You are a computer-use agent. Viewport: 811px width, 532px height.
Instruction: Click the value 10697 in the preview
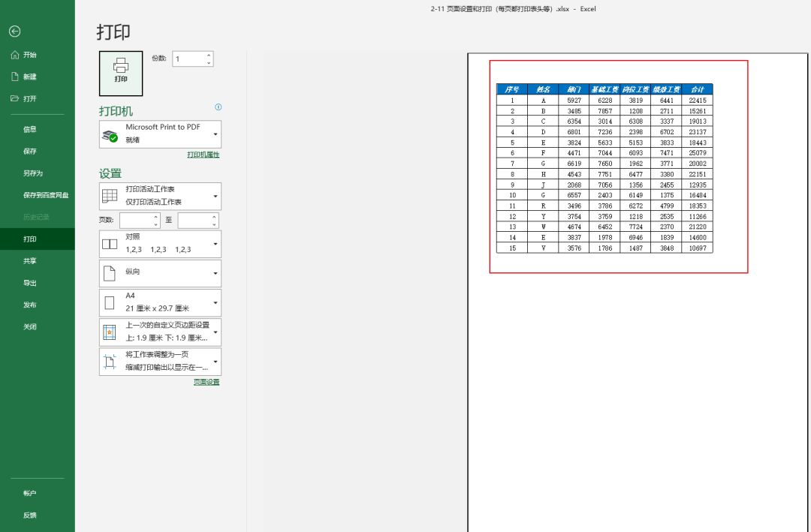(697, 248)
